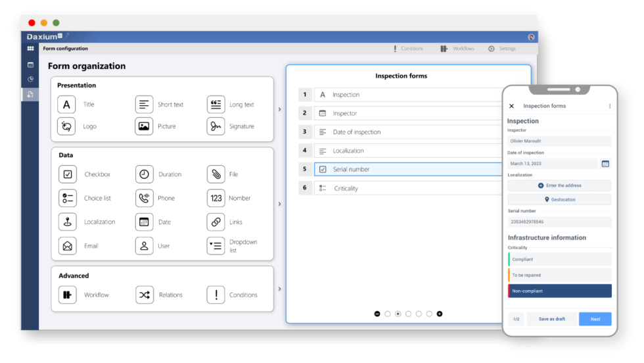Open the Workflows tab
The width and height of the screenshot is (644, 363).
pyautogui.click(x=457, y=49)
